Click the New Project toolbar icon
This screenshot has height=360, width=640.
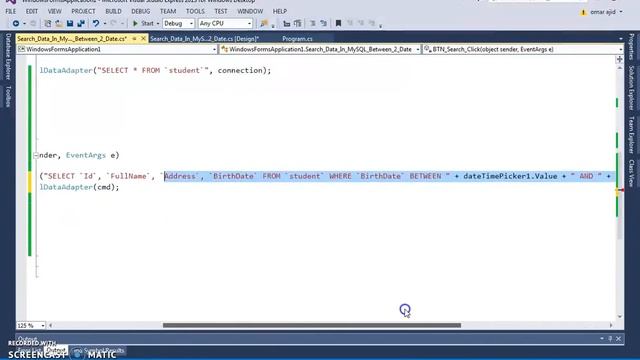(x=48, y=24)
